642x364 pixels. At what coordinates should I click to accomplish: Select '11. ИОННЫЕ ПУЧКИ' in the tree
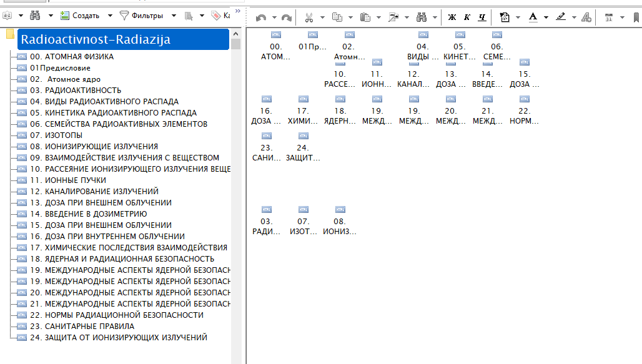(x=68, y=180)
